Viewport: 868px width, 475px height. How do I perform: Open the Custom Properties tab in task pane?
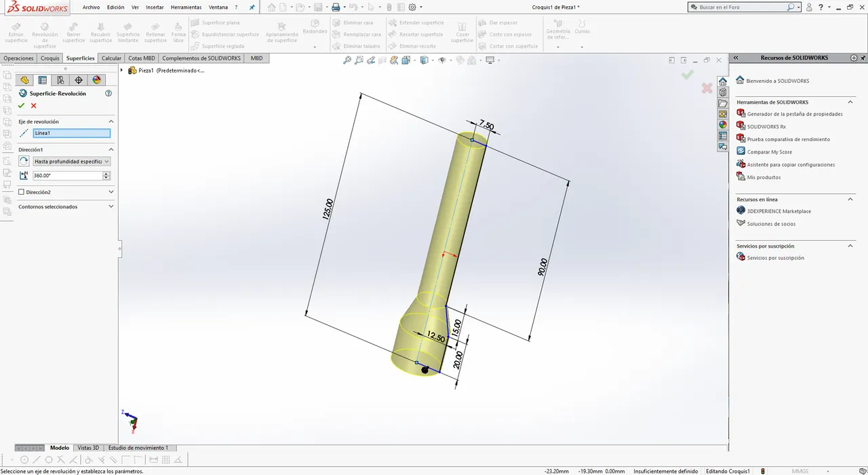[x=723, y=136]
